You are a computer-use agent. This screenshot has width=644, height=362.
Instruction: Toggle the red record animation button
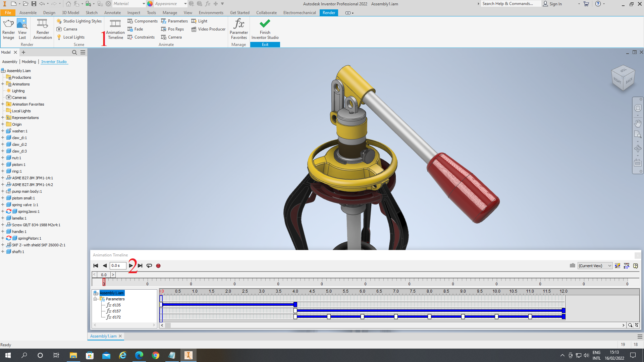158,266
